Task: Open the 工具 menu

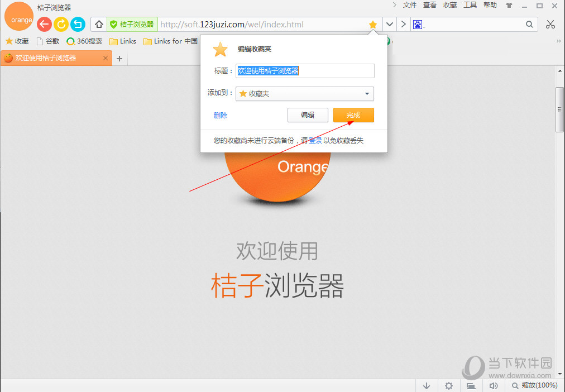Action: (470, 5)
